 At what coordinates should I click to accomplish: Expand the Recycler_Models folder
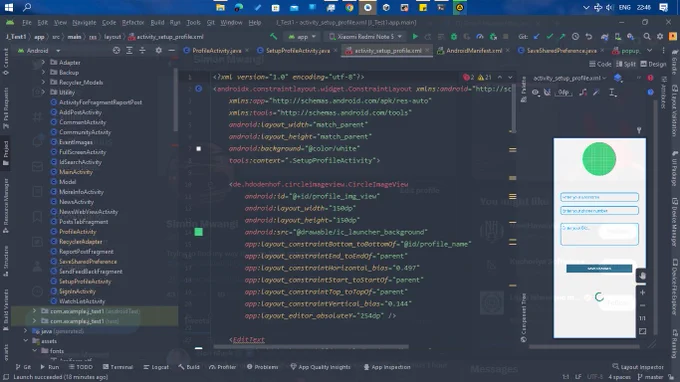(x=43, y=82)
